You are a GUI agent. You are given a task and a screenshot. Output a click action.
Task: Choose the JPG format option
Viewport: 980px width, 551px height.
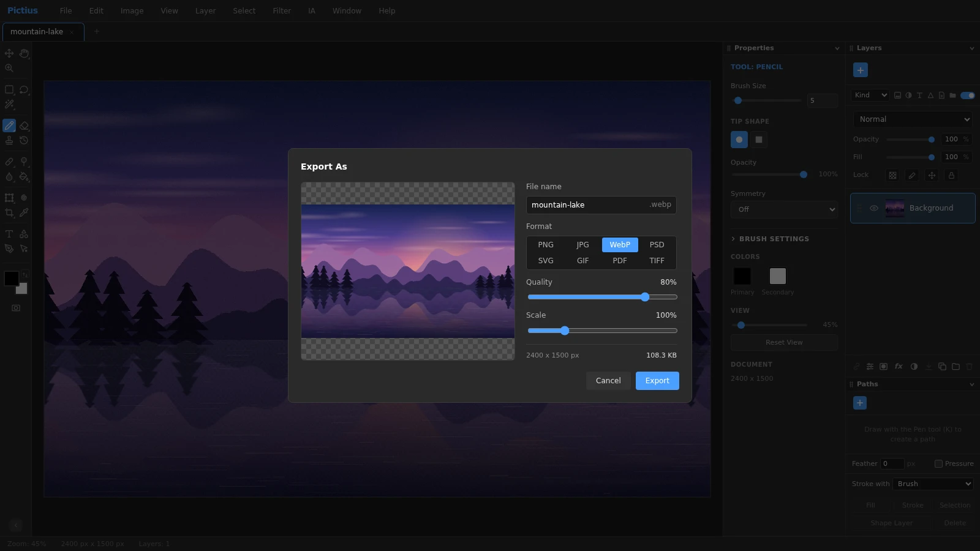pyautogui.click(x=582, y=245)
